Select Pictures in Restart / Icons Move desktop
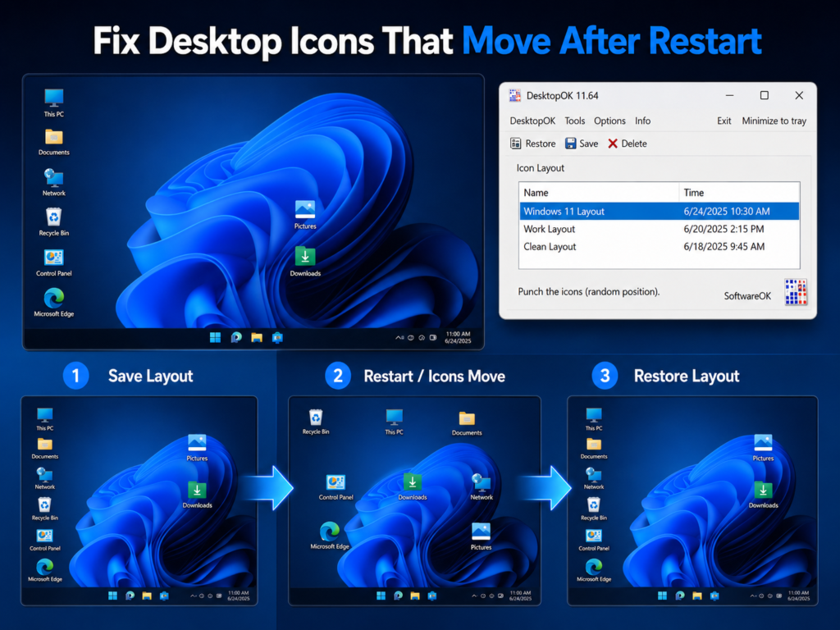 481,536
